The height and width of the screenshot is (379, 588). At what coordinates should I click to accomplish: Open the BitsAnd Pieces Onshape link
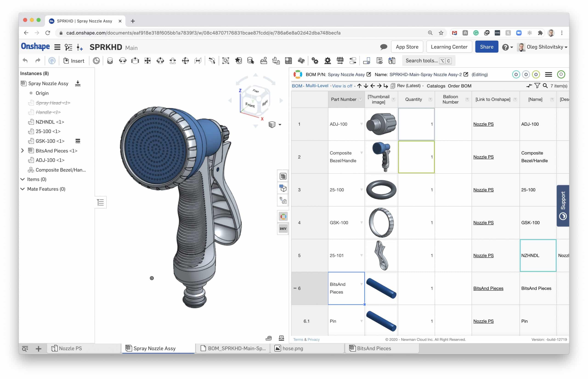[488, 288]
